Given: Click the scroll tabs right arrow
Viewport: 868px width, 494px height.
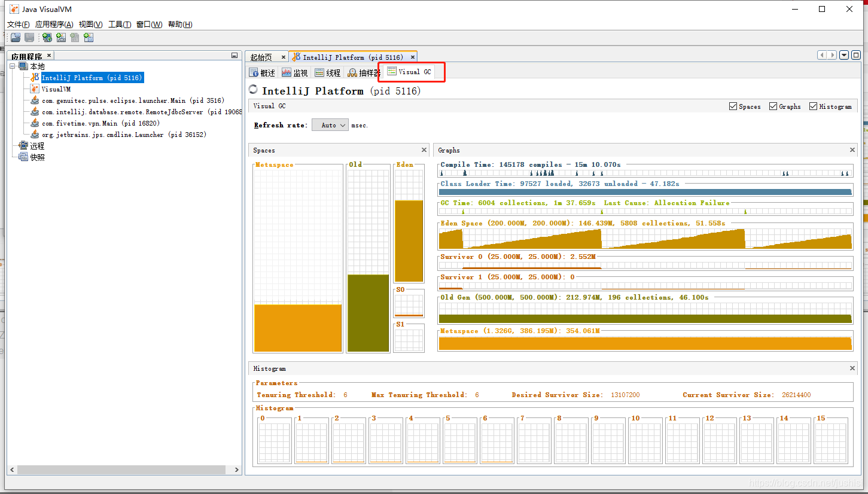Looking at the screenshot, I should tap(832, 55).
